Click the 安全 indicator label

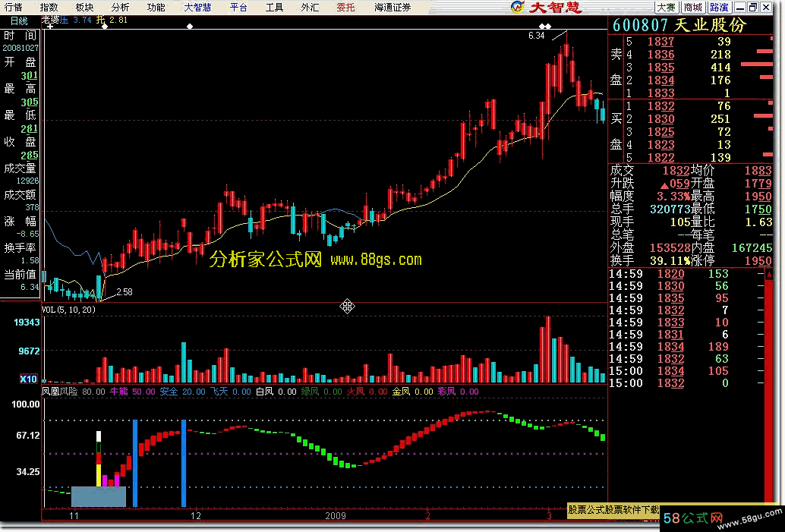click(169, 392)
